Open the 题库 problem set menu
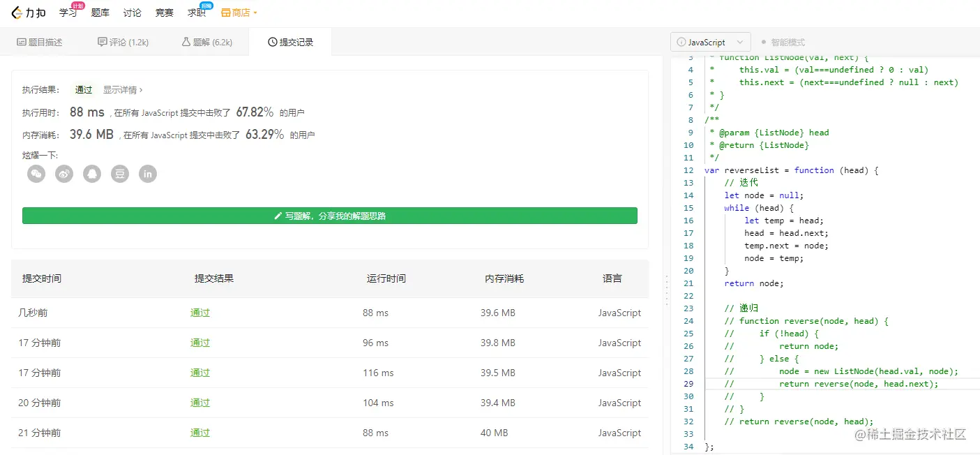Screen dimensions: 980x455 tap(100, 13)
